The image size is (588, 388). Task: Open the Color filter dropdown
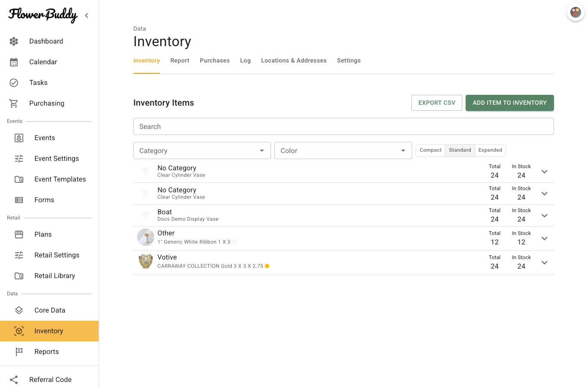(x=343, y=150)
